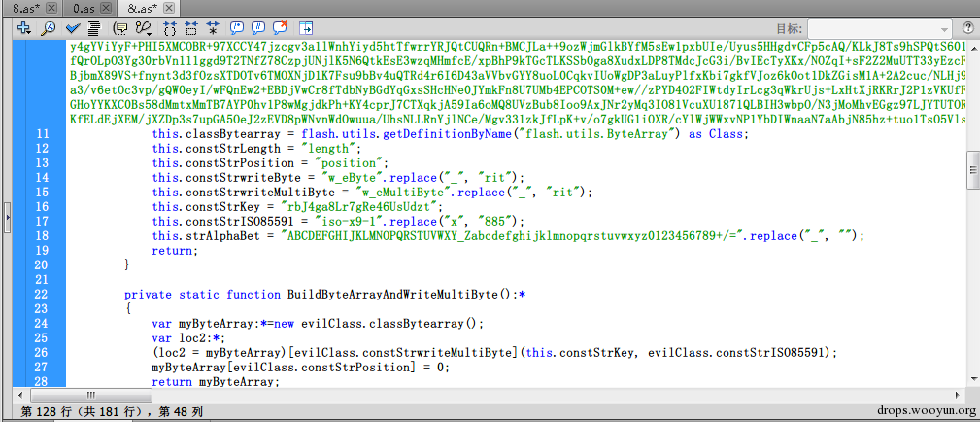The image size is (980, 422).
Task: Click "return myByteArray;" on line 28
Action: (x=217, y=382)
